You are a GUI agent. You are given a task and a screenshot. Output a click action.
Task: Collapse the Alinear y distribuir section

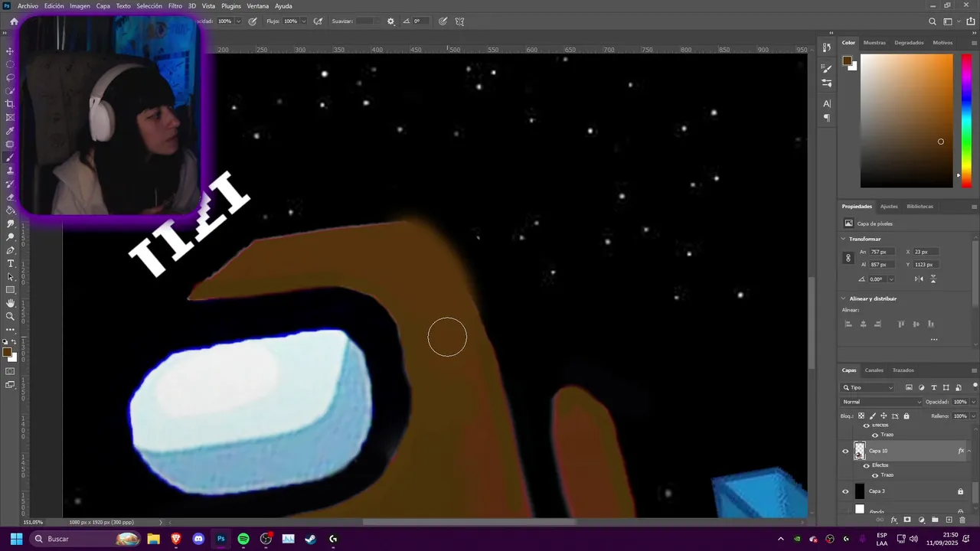844,298
